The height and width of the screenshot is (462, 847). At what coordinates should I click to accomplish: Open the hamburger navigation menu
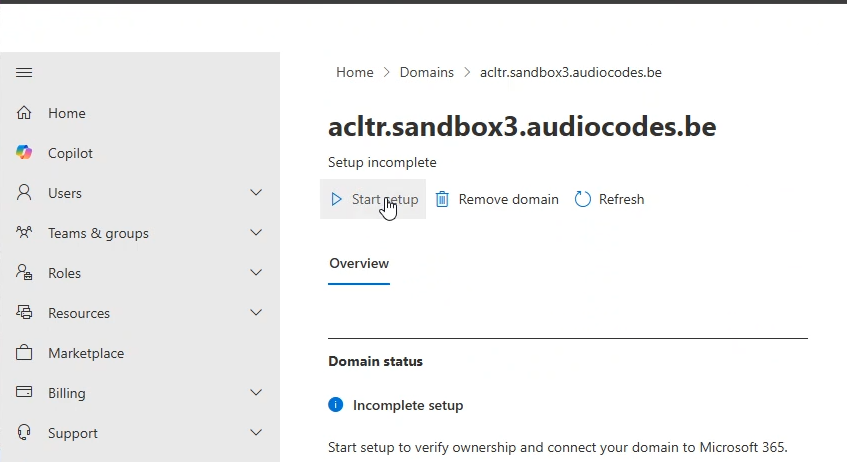[x=24, y=72]
